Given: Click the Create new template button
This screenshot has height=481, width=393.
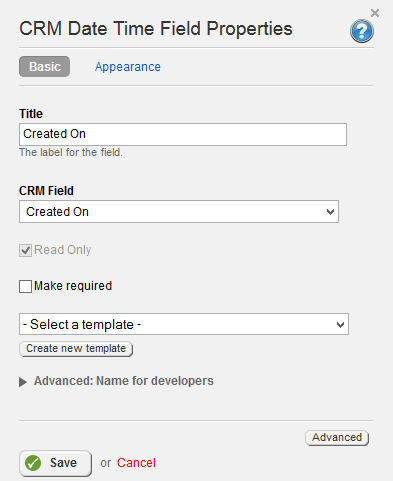Looking at the screenshot, I should 76,349.
